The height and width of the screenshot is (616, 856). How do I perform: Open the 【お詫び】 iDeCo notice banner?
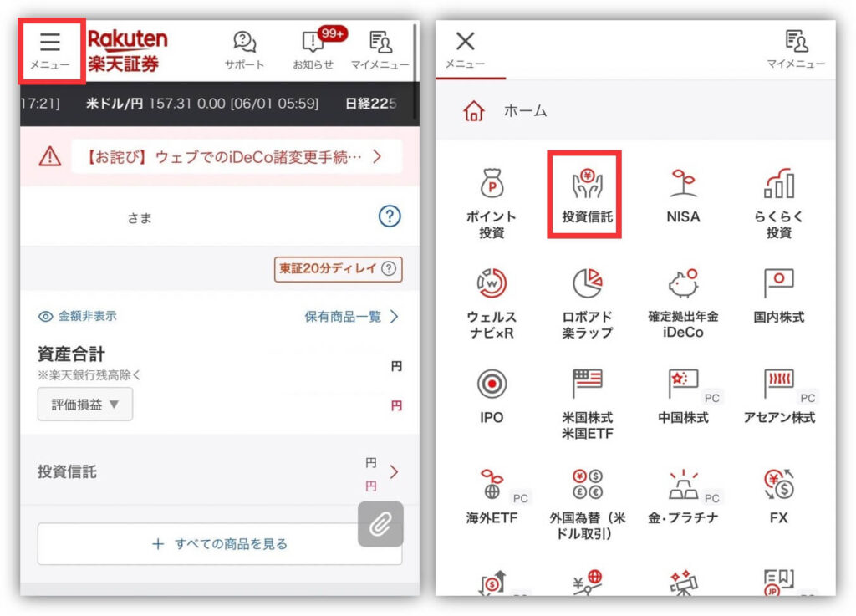[237, 157]
